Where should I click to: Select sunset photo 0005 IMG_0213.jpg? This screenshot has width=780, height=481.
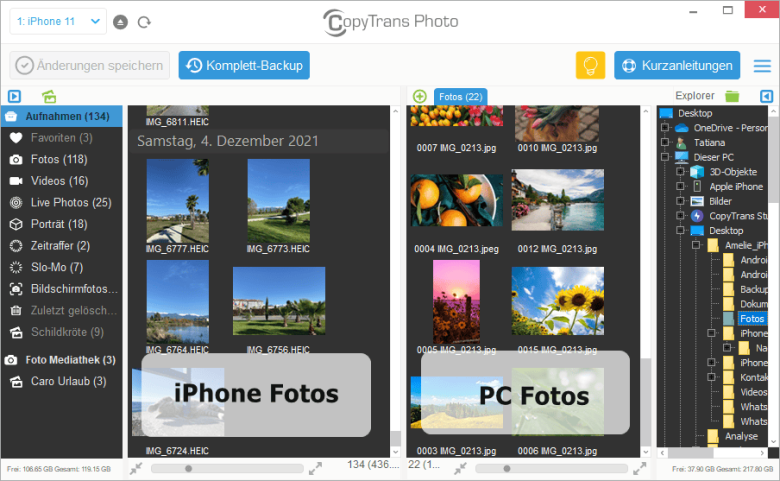point(456,302)
